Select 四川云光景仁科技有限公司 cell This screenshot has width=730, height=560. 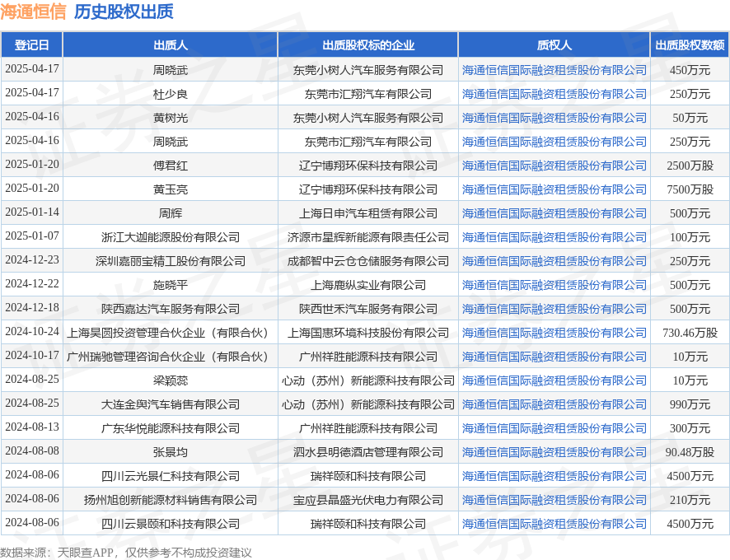[x=171, y=476]
